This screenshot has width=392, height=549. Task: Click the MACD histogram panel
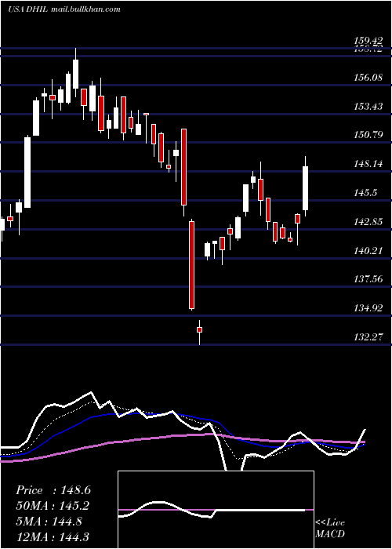(216, 510)
